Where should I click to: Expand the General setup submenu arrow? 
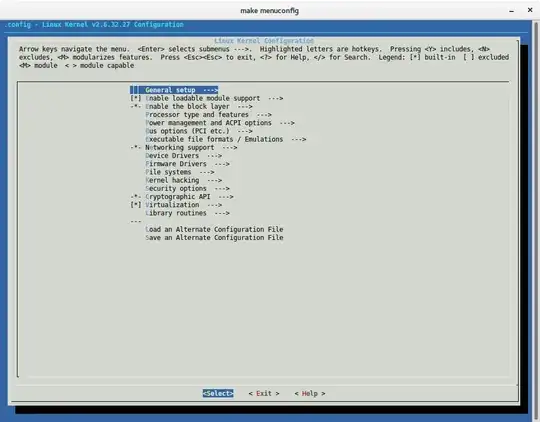point(210,90)
